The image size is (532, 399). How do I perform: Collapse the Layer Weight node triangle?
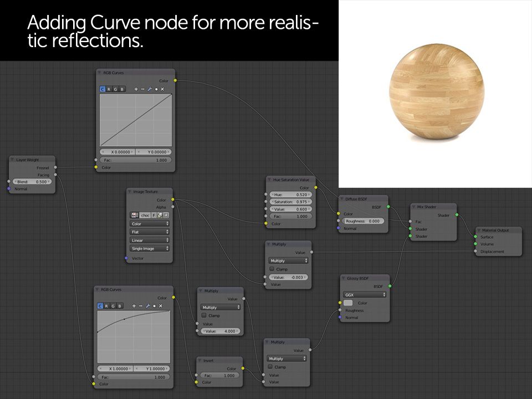12,160
